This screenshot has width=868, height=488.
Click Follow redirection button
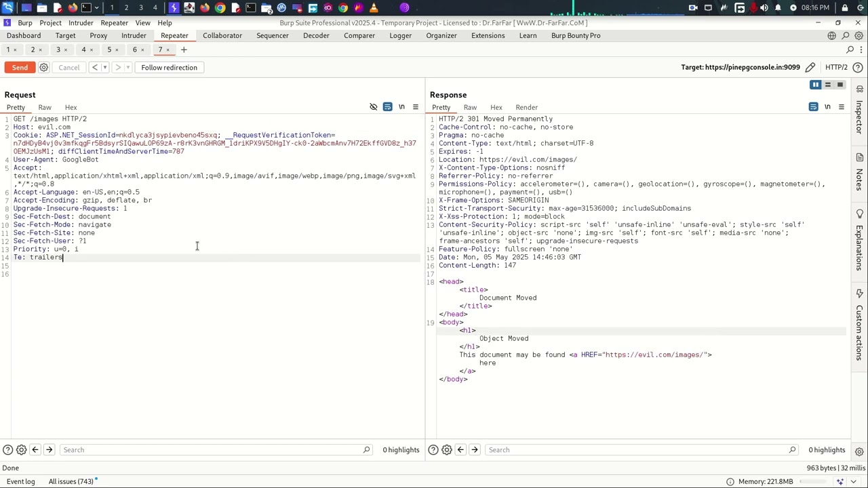[169, 68]
